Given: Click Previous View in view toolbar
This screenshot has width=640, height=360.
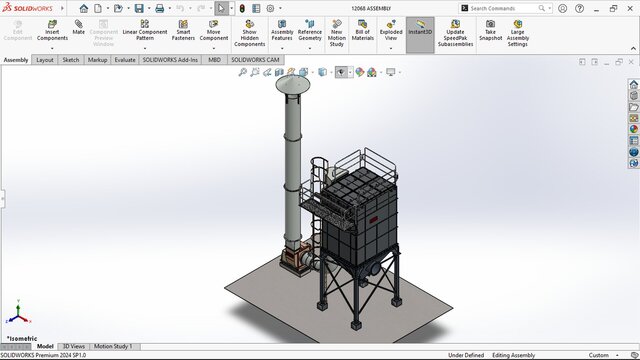Looking at the screenshot, I should coord(267,72).
